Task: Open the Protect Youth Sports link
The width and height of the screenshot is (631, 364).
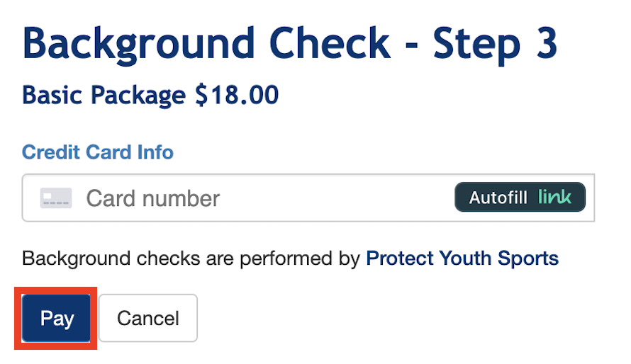Action: 462,258
